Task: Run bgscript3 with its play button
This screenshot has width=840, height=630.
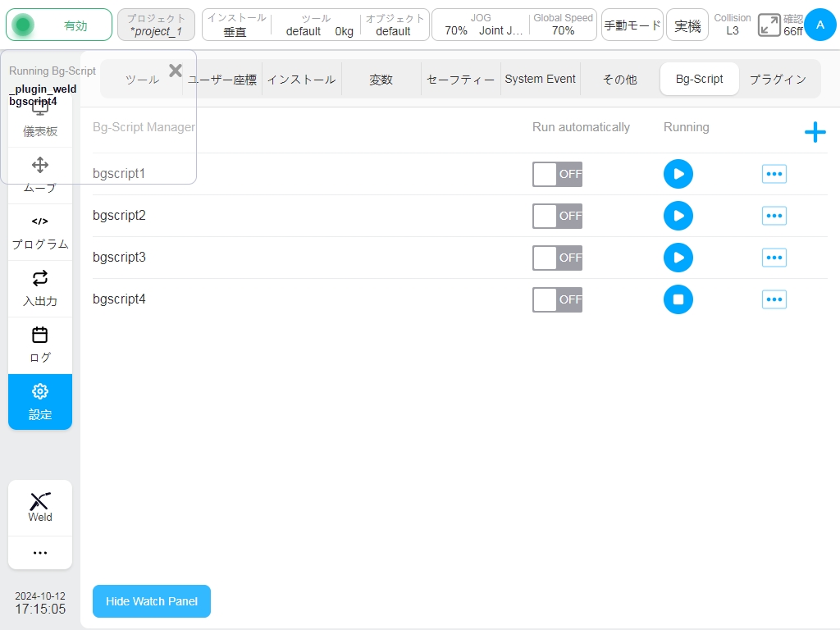Action: click(x=678, y=258)
